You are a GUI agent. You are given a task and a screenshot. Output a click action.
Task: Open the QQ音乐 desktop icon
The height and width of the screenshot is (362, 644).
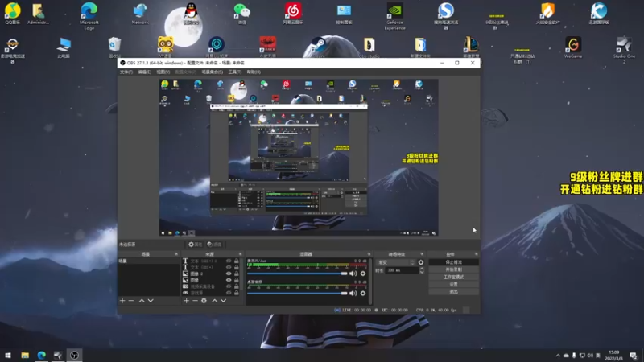(12, 14)
